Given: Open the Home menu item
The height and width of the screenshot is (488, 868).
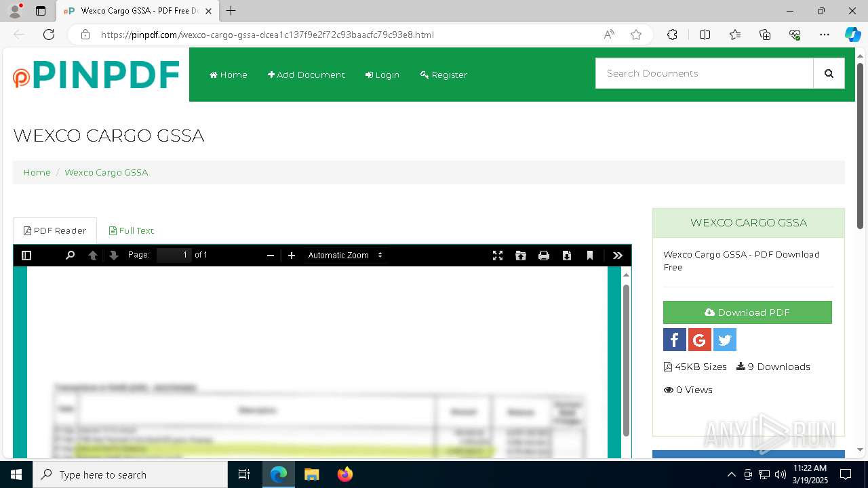Looking at the screenshot, I should click(229, 75).
